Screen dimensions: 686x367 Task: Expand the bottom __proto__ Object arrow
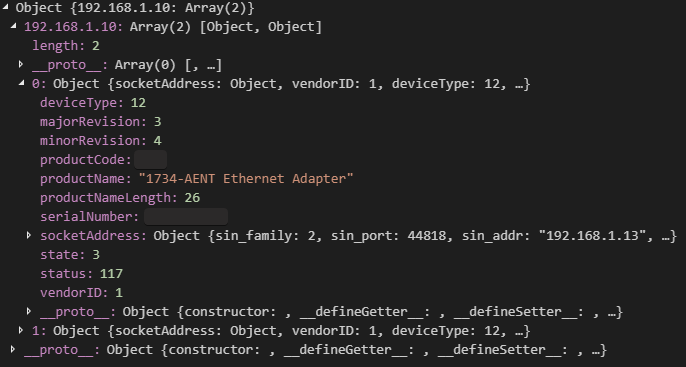[x=13, y=349]
